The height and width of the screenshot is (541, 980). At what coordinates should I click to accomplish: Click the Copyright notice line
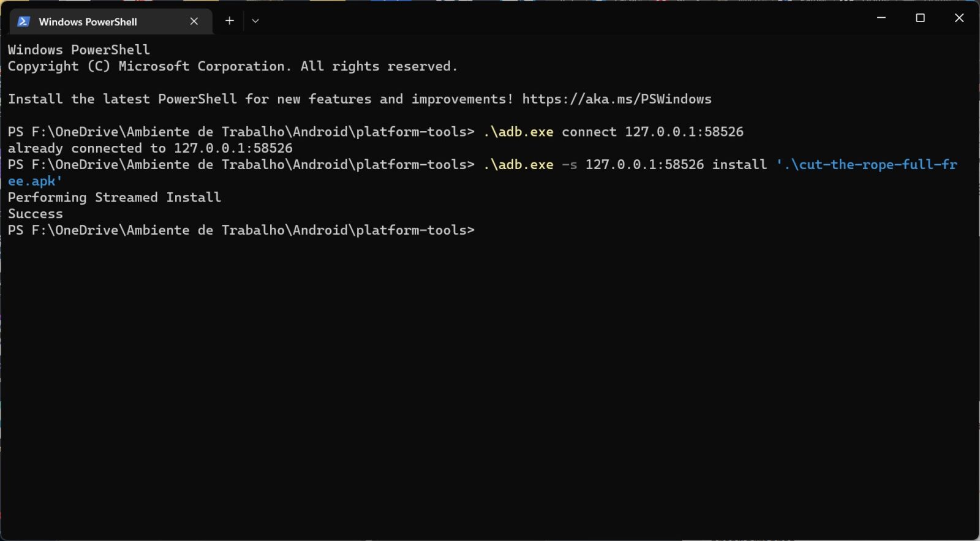(232, 66)
